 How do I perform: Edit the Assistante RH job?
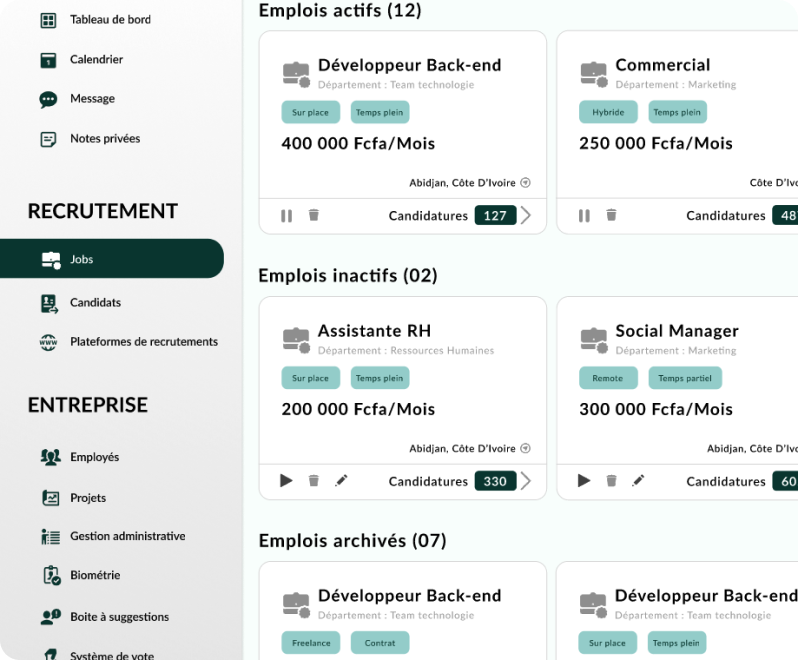pyautogui.click(x=341, y=480)
